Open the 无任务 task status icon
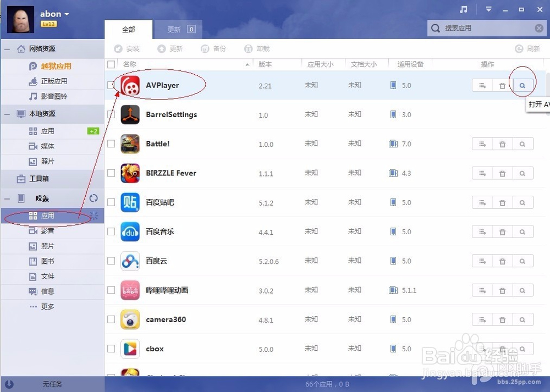Image resolution: width=550 pixels, height=392 pixels. point(9,384)
